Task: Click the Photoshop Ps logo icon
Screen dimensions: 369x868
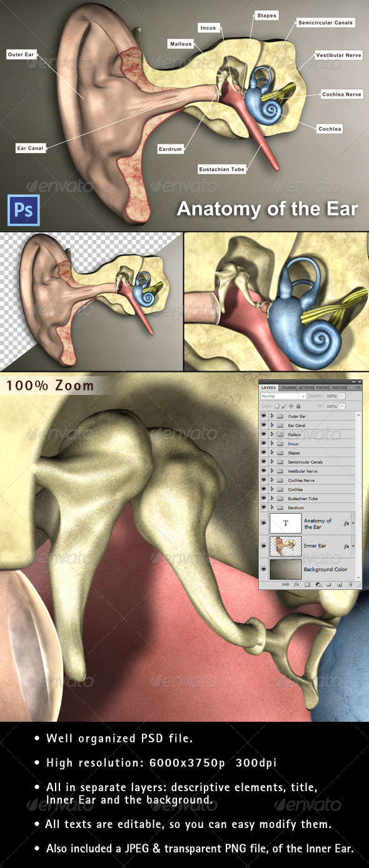Action: click(24, 210)
